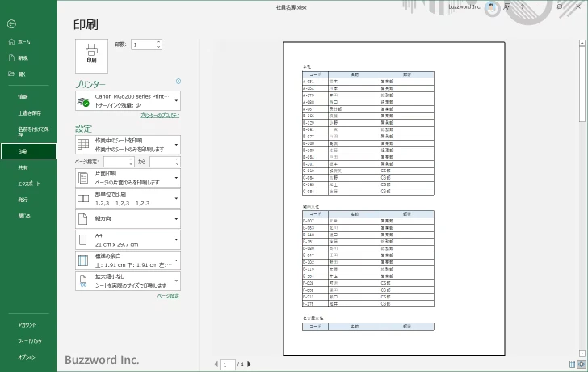
Task: Click the buzzword Inc. account name
Action: [x=464, y=6]
